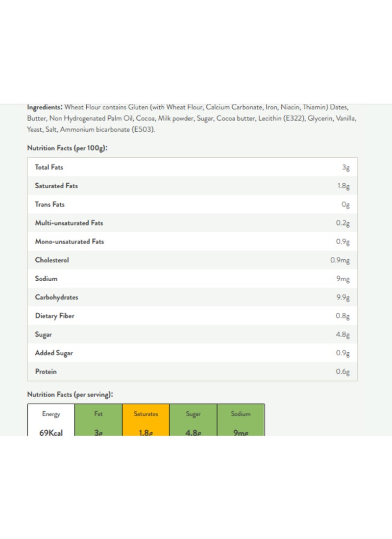
Task: Click the Trans Fats row
Action: coord(193,204)
